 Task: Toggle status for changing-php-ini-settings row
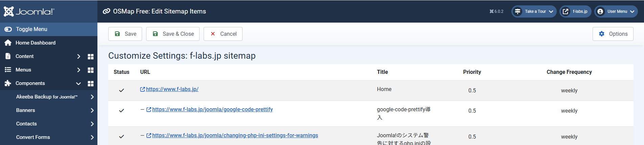click(x=121, y=137)
